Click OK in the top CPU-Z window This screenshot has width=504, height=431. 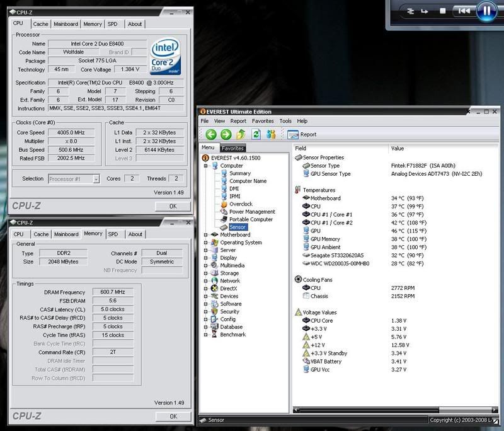point(173,206)
